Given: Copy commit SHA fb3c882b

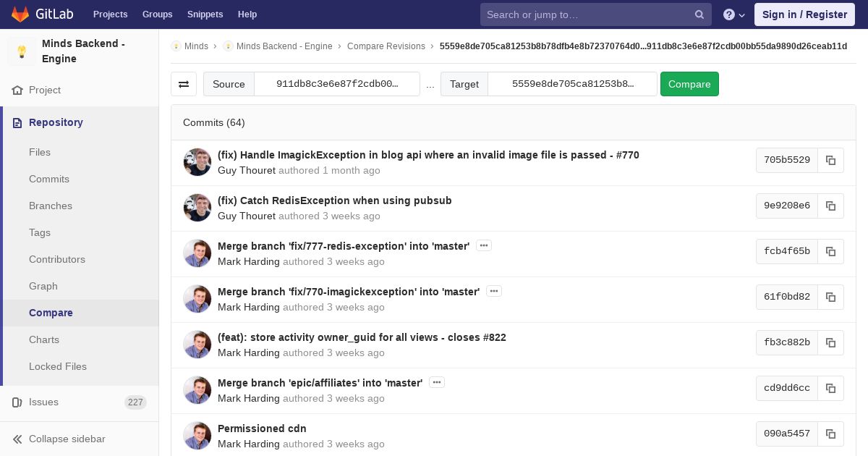Looking at the screenshot, I should pos(830,343).
